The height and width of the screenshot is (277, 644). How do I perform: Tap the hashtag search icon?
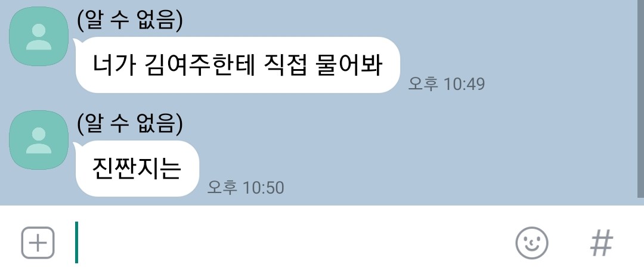(x=602, y=243)
